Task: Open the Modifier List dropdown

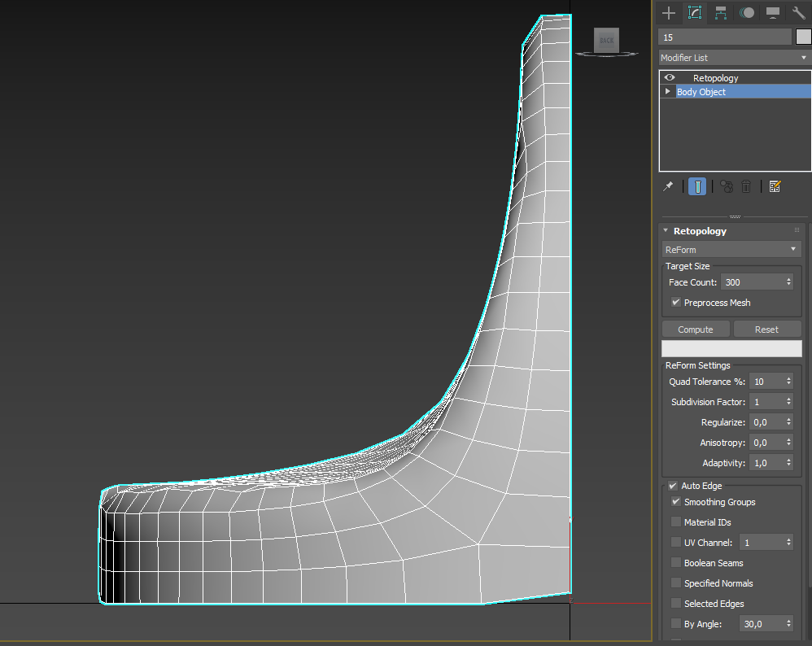Action: [x=734, y=58]
